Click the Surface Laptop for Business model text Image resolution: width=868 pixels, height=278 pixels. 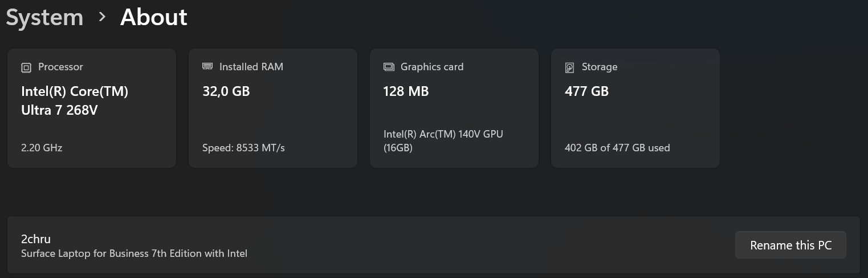click(134, 253)
